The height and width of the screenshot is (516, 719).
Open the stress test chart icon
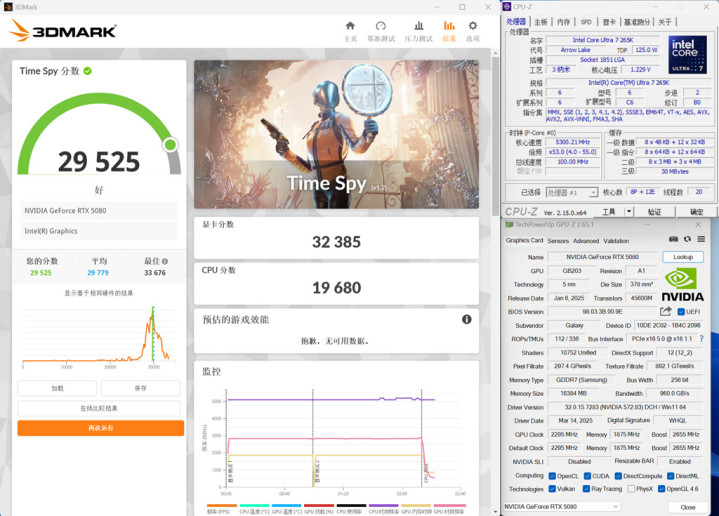coord(419,26)
